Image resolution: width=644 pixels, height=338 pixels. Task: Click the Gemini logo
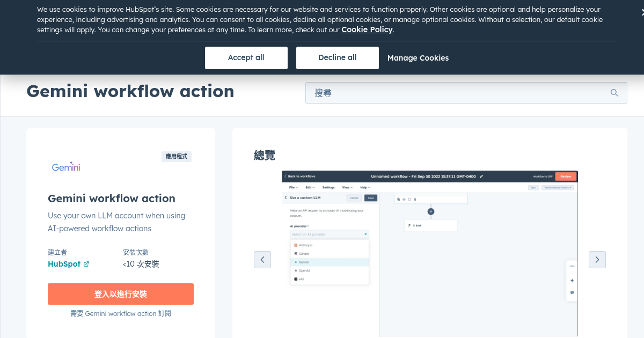point(66,167)
